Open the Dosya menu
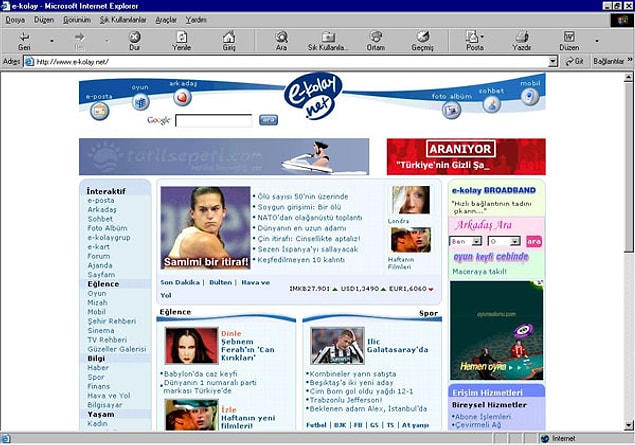Viewport: 635px width, 446px height. (x=15, y=20)
